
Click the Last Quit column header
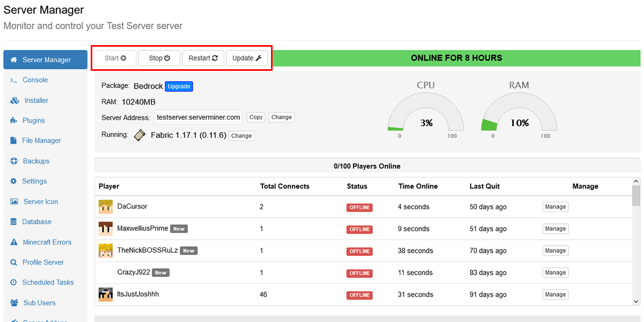tap(485, 186)
